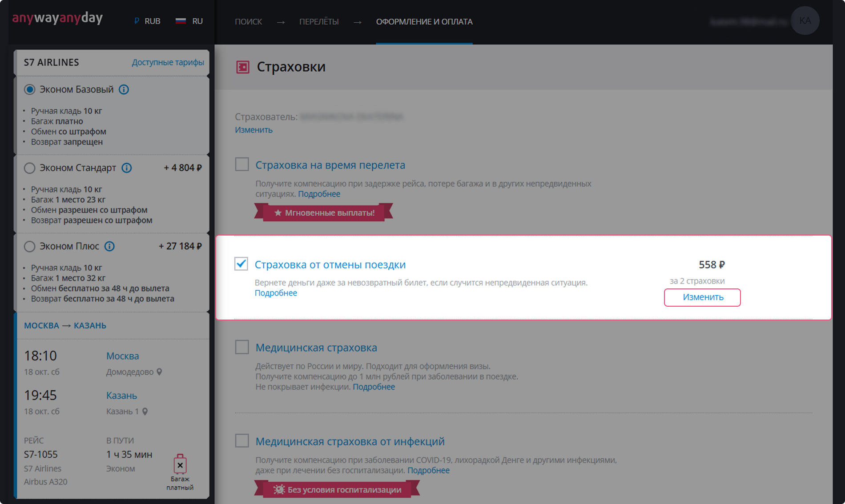Go to ПОИСК step
This screenshot has height=504, width=845.
(248, 21)
